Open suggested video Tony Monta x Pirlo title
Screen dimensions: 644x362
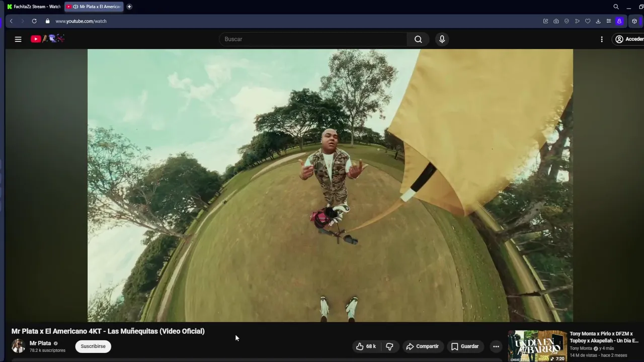pos(604,337)
